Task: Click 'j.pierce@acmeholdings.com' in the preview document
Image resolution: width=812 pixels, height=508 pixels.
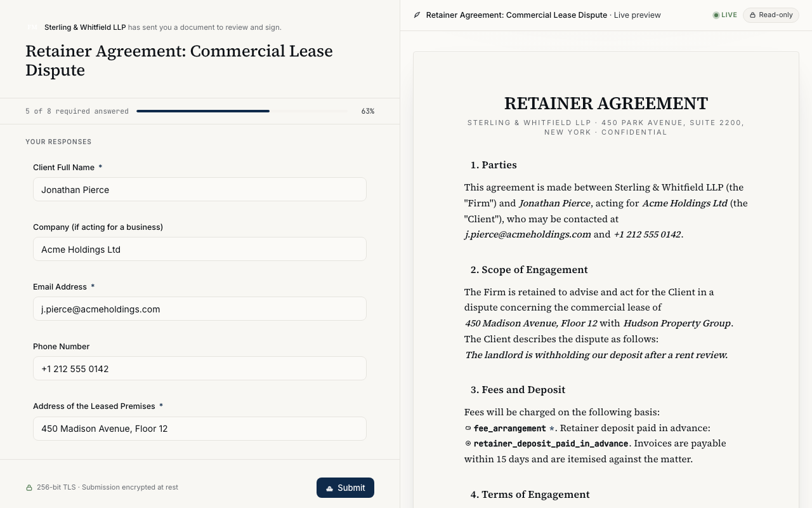Action: pyautogui.click(x=527, y=234)
